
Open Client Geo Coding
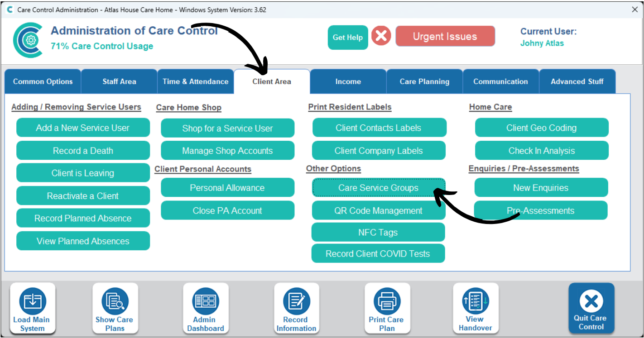click(542, 128)
